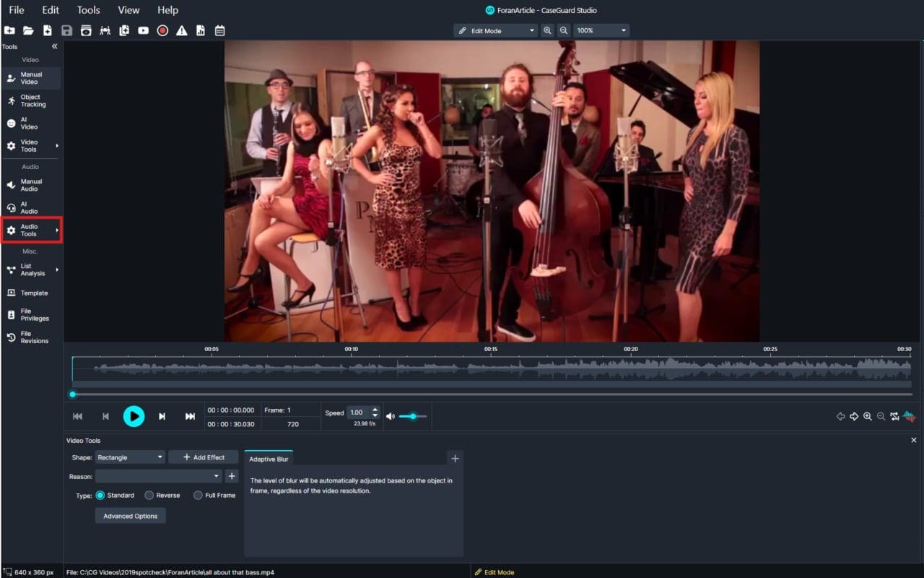Click the warning triangle icon
The height and width of the screenshot is (578, 924).
tap(182, 30)
